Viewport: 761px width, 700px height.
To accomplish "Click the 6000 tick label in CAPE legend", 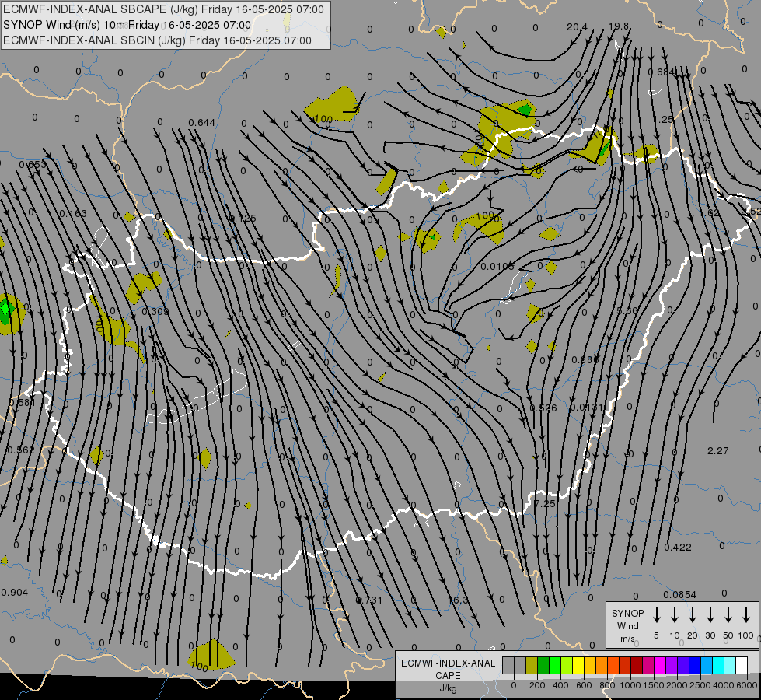I will coord(746,685).
